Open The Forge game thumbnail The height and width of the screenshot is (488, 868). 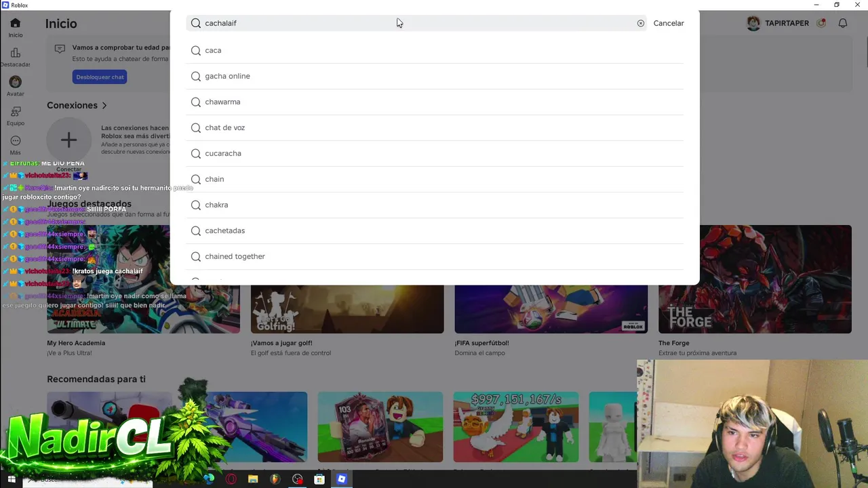755,279
